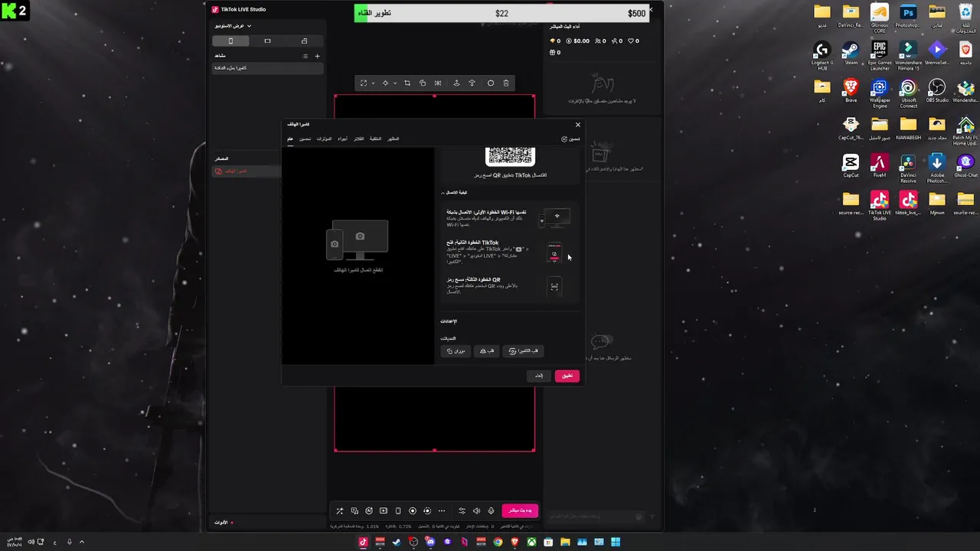The width and height of the screenshot is (980, 551).
Task: Click the reset circle icon in canvas toolbar
Action: point(491,83)
